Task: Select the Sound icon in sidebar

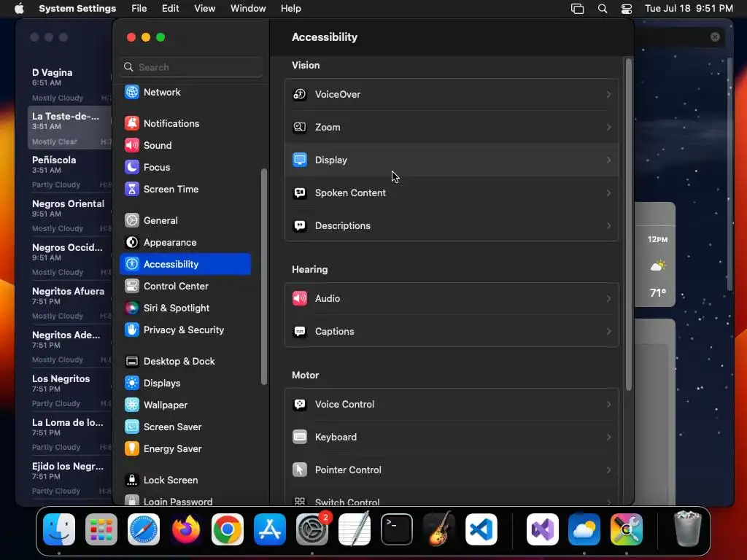Action: (132, 145)
